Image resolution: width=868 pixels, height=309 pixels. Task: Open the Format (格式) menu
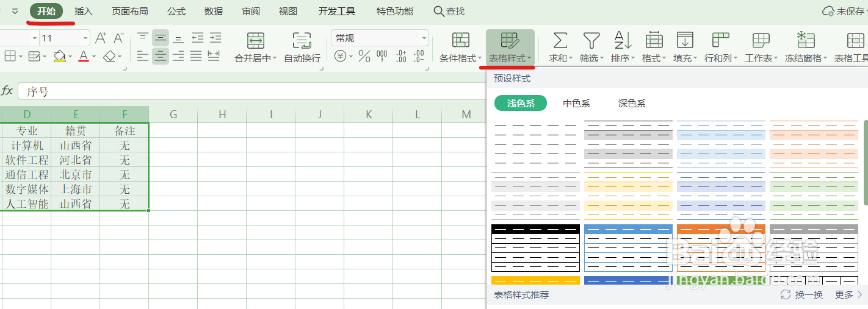click(654, 48)
